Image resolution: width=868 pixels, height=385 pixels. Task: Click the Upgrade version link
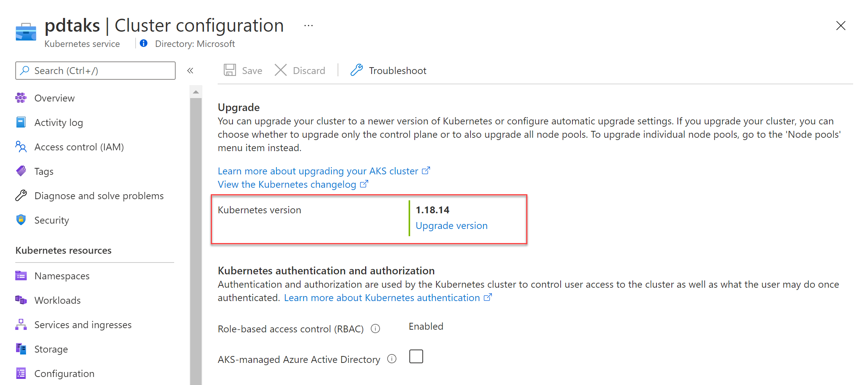(x=451, y=226)
